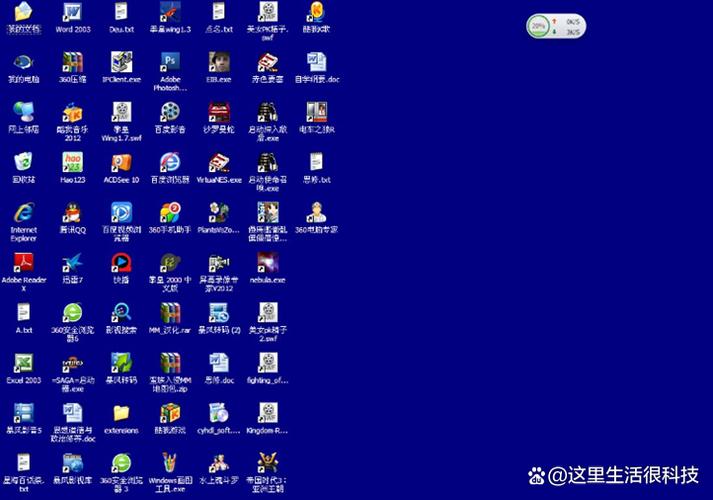Screen dimensions: 713x500
Task: Select the ACDSee 10 shortcut
Action: pyautogui.click(x=121, y=163)
